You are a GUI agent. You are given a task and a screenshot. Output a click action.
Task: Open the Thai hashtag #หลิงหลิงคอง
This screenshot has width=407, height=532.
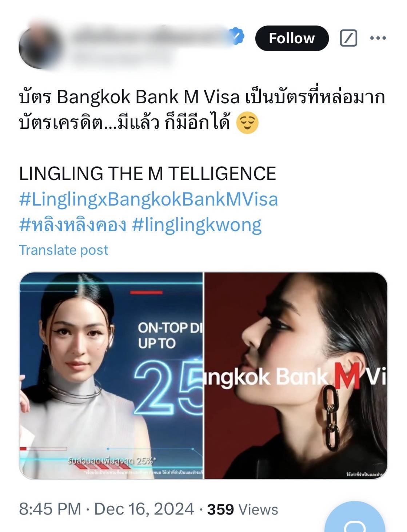click(x=73, y=225)
